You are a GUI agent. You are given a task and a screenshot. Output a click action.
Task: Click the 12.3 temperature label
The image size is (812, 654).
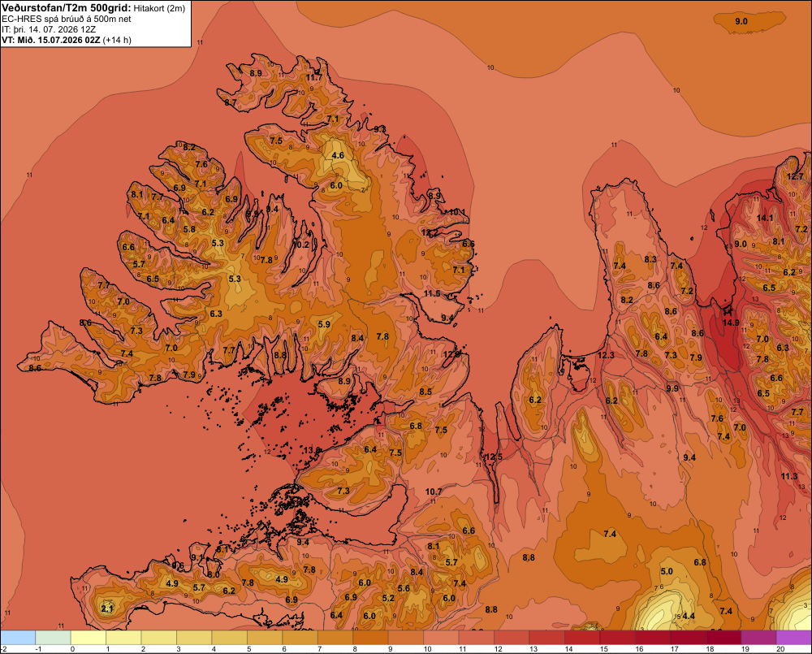click(x=606, y=355)
